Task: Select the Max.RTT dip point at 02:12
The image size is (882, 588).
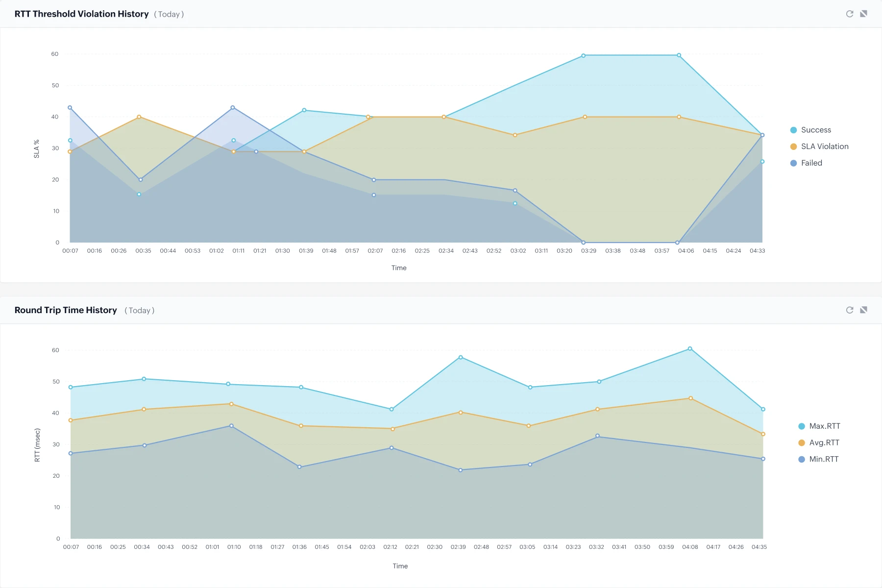Action: (392, 409)
